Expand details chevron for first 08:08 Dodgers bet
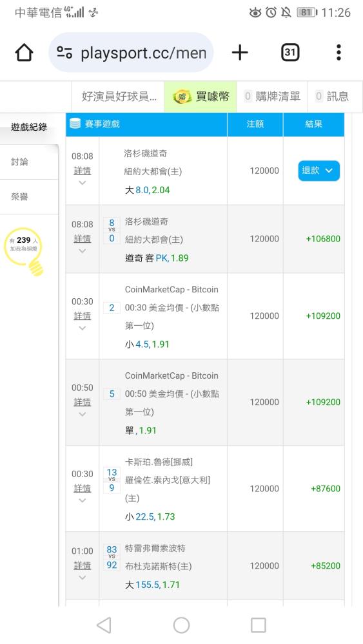Image resolution: width=363 pixels, height=644 pixels. pos(83,183)
